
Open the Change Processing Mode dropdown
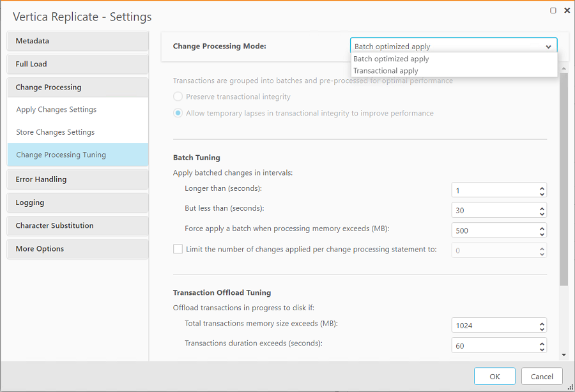tap(548, 45)
